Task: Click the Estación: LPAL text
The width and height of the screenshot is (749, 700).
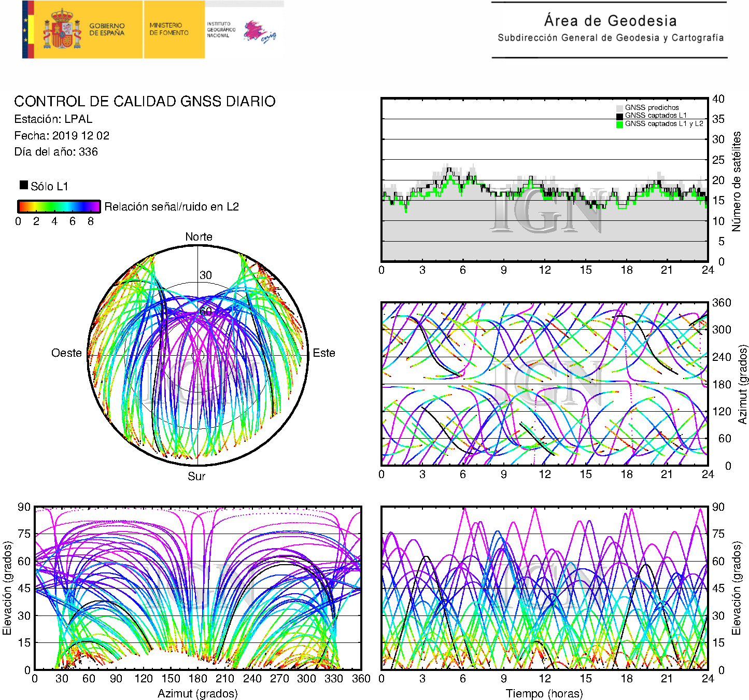Action: 53,119
